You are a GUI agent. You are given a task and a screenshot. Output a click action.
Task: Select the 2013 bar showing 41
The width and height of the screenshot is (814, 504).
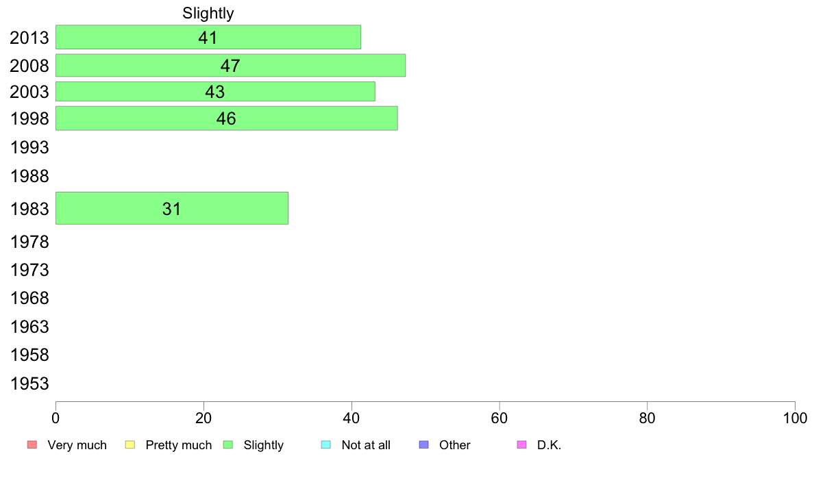(x=208, y=38)
